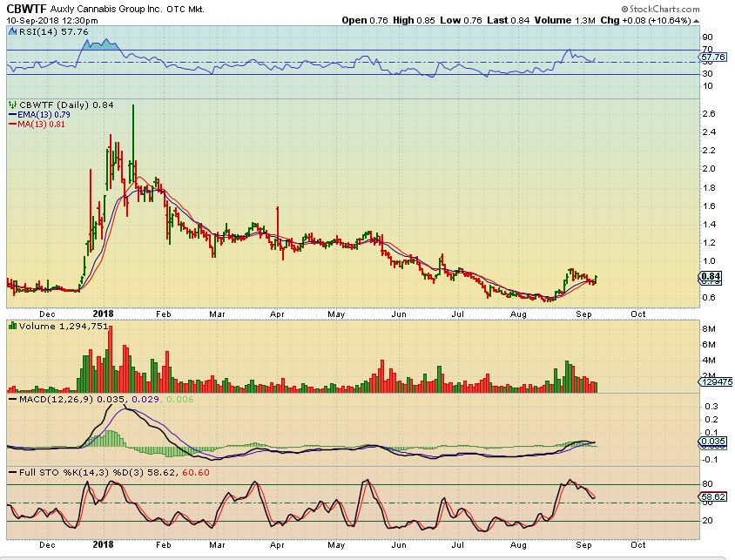This screenshot has height=560, width=735.
Task: Open the StockCharts.com copyright link
Action: coord(660,9)
